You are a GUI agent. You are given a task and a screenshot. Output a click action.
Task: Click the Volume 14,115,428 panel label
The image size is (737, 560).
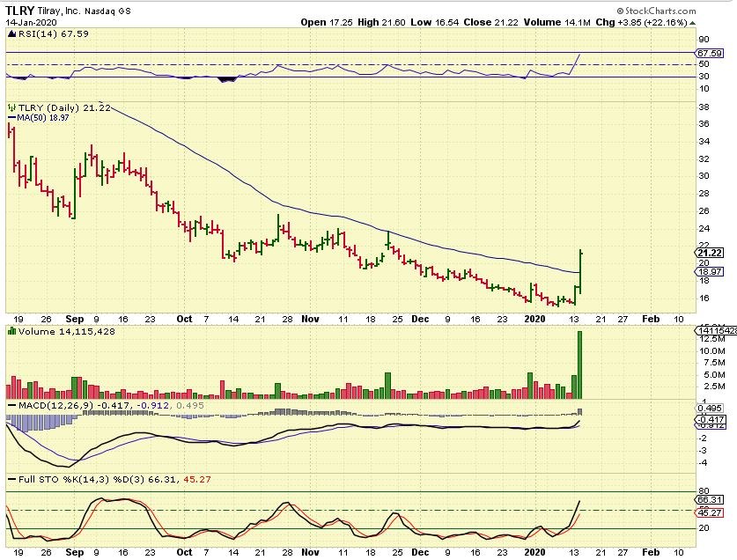pos(66,331)
